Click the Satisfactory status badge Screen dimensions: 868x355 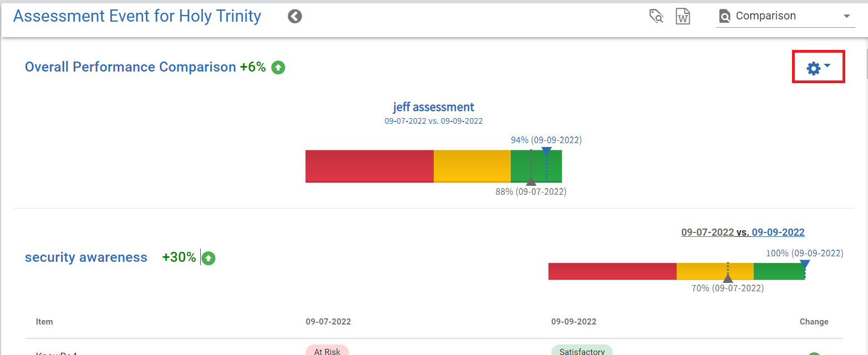[x=582, y=351]
